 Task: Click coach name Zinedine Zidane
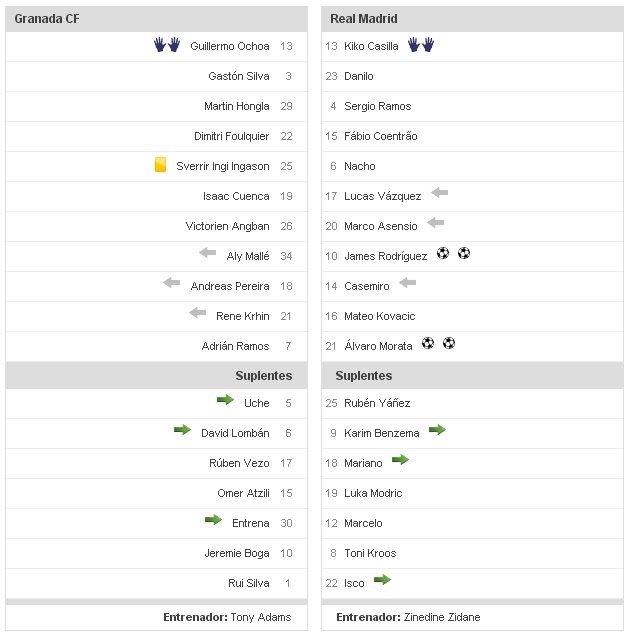(x=442, y=617)
